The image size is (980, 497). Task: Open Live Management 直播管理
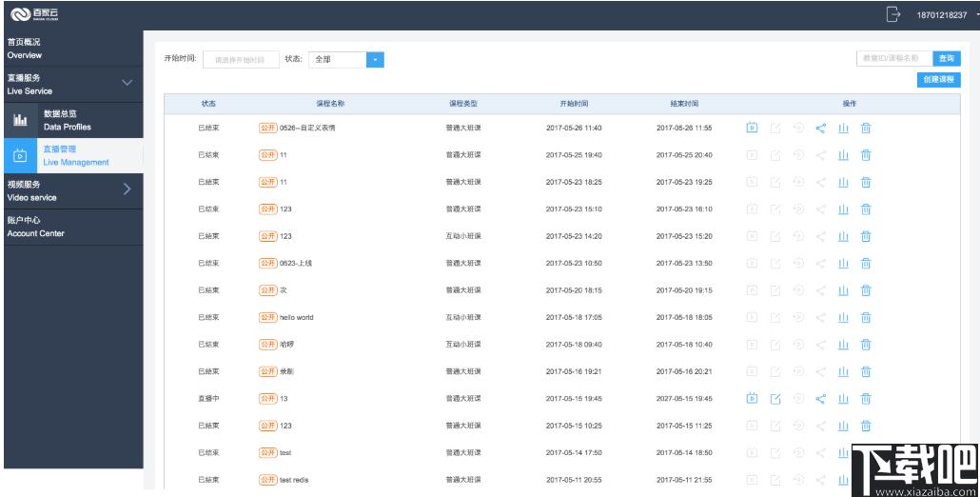(73, 155)
